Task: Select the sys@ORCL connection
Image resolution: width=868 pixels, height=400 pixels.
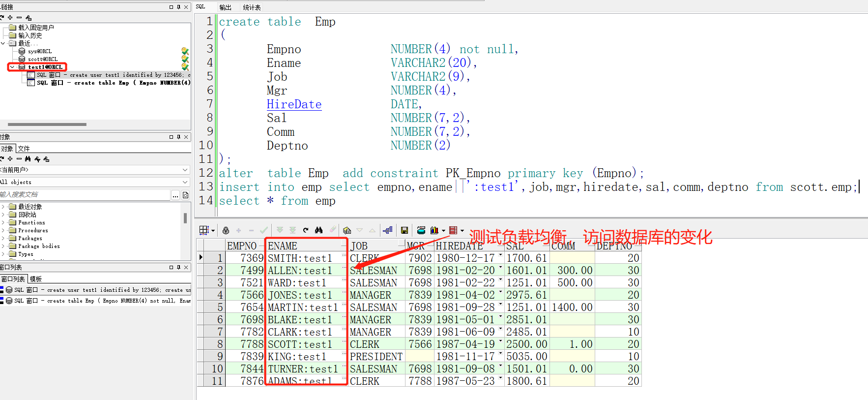Action: click(39, 51)
